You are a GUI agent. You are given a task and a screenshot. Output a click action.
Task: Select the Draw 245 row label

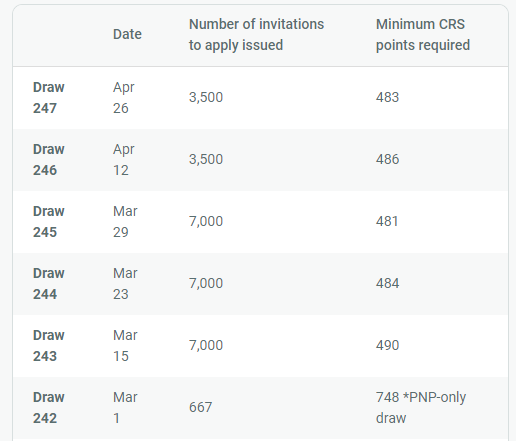pos(49,222)
